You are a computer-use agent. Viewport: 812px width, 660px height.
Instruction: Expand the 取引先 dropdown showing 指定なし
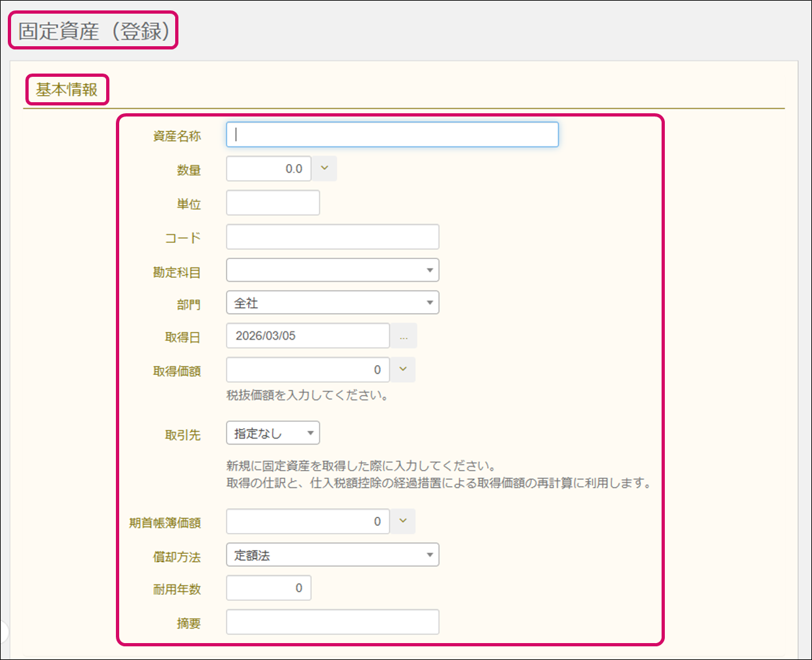(273, 433)
